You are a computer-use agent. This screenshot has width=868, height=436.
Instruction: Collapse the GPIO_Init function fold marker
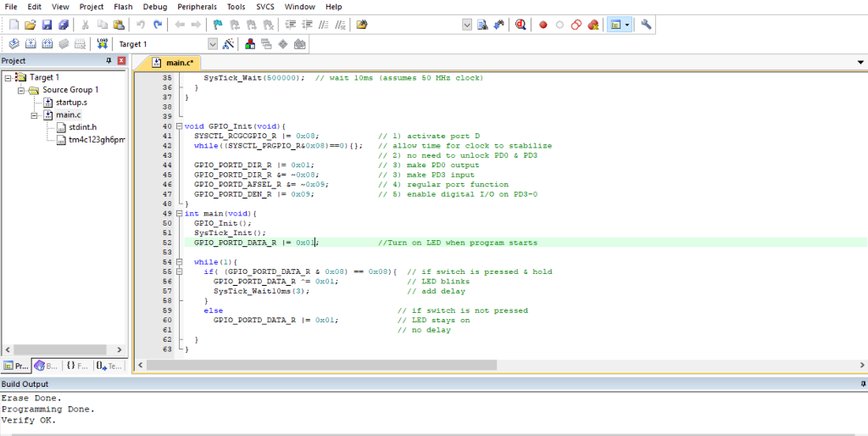point(179,126)
